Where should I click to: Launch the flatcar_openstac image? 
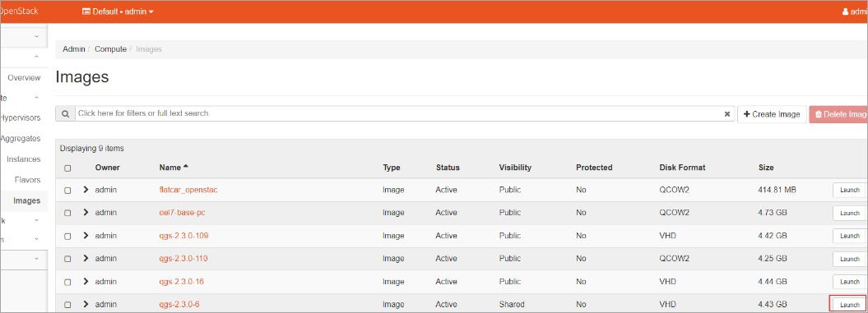849,191
